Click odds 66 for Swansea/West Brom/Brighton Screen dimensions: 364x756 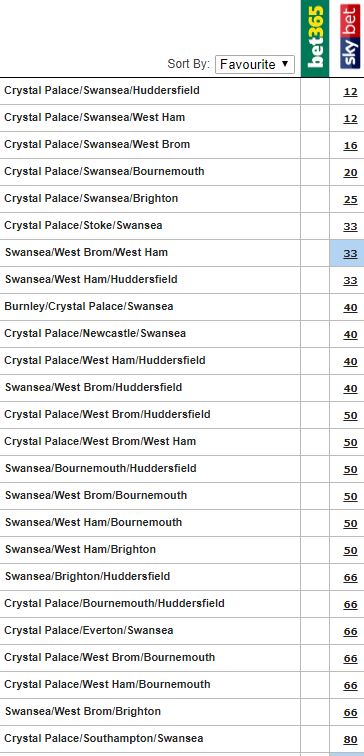coord(350,713)
